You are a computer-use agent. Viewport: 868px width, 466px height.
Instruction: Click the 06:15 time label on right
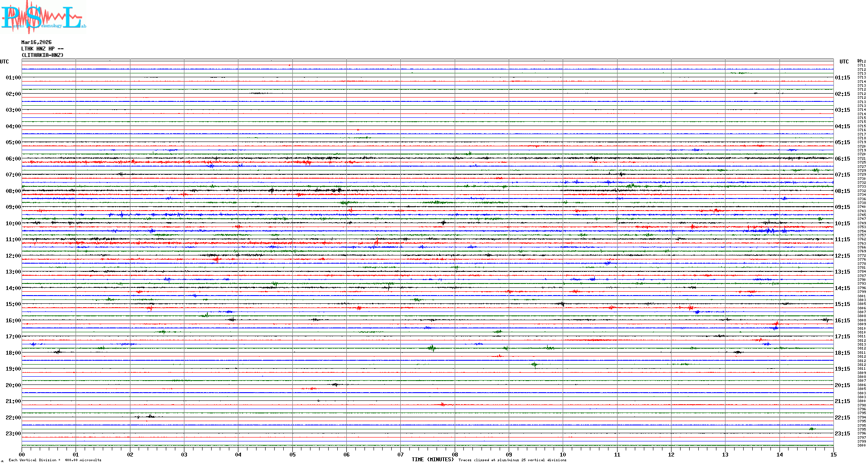[842, 159]
